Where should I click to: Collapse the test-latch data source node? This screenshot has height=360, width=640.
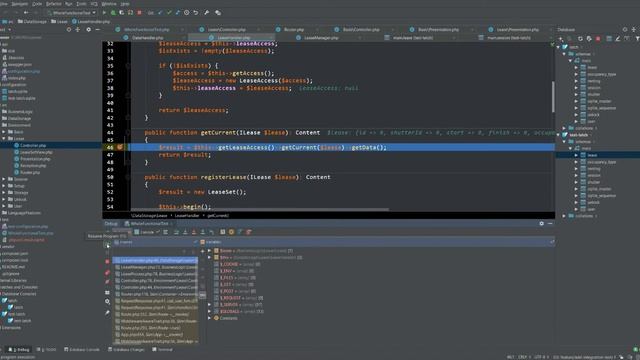(x=558, y=135)
